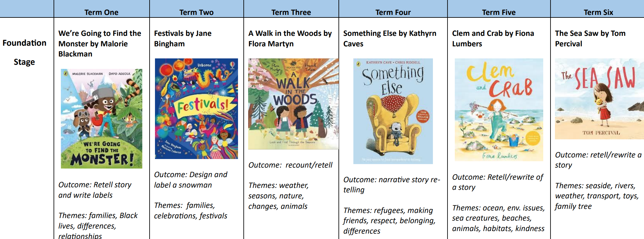
Task: Select the Festivals! book cover image
Action: point(196,109)
